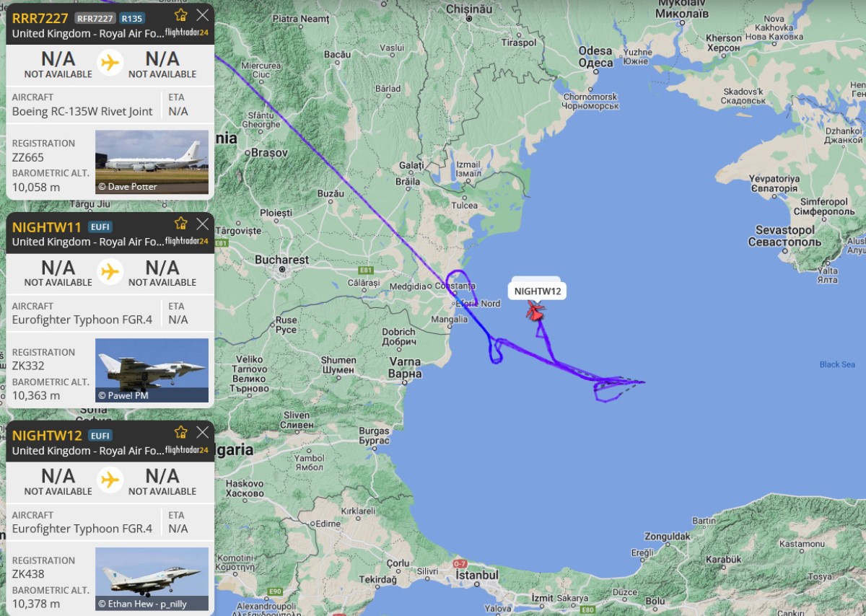
Task: Open the Typhoon ZK438 aircraft photo
Action: [152, 578]
